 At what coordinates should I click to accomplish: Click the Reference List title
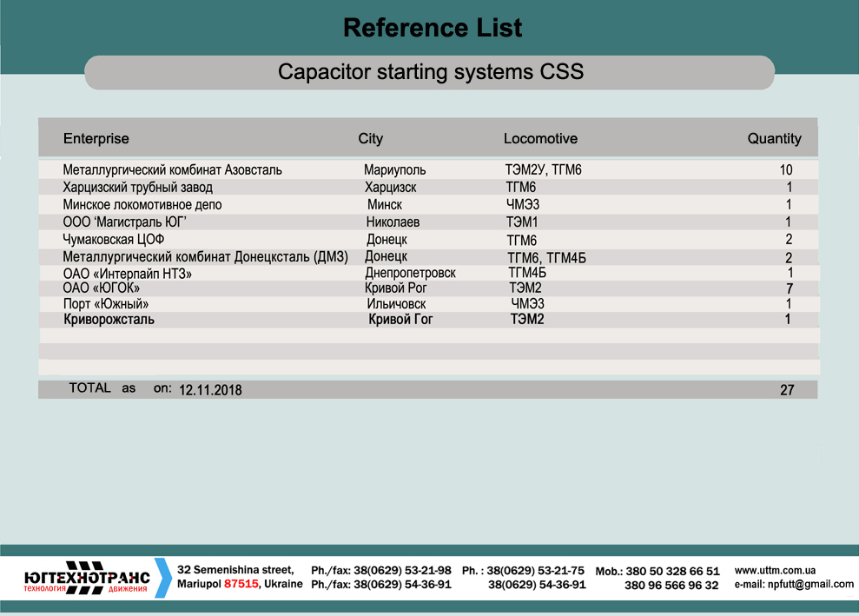point(433,28)
